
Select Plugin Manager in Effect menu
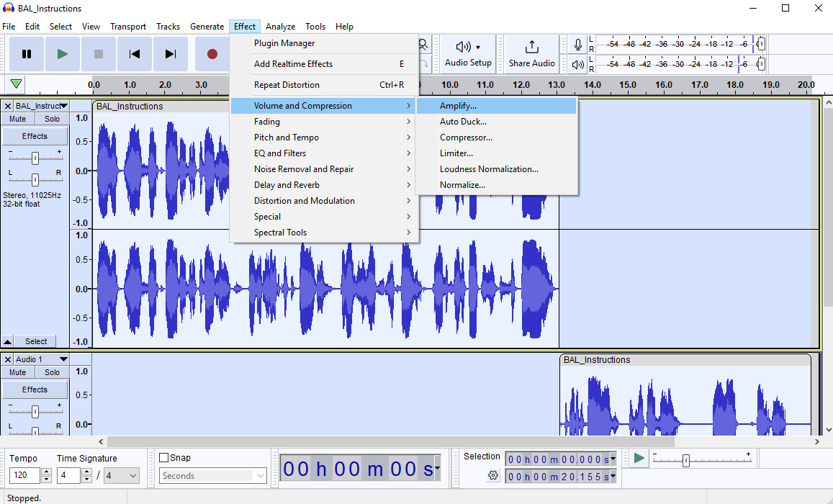pyautogui.click(x=284, y=43)
